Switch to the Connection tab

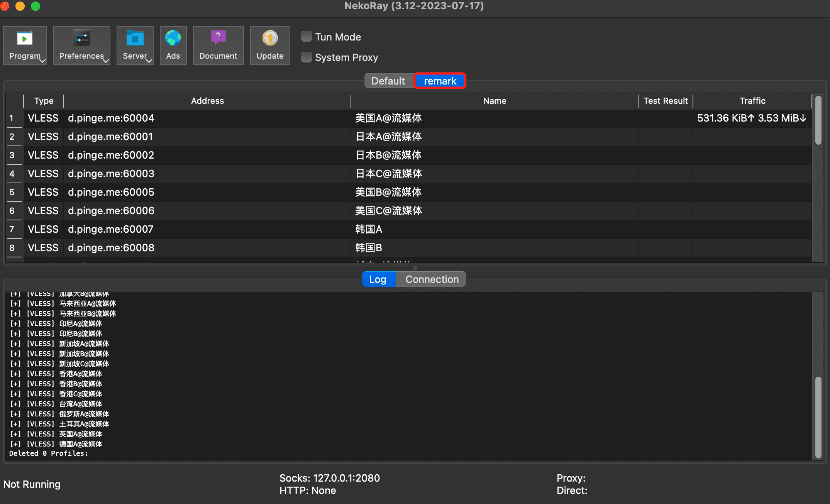[x=432, y=279]
